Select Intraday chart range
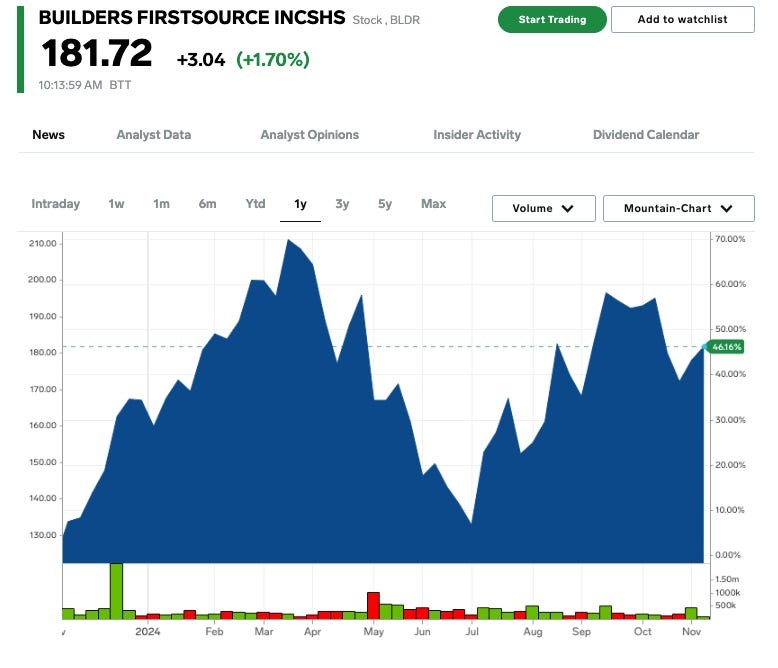The width and height of the screenshot is (778, 668). tap(55, 204)
